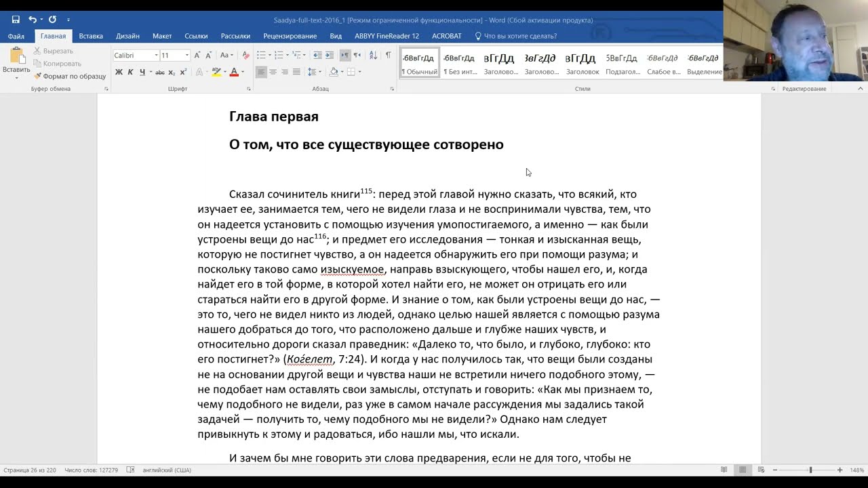Click the Вырезать (cut) button
Screen dimensions: 868x488
coord(54,51)
